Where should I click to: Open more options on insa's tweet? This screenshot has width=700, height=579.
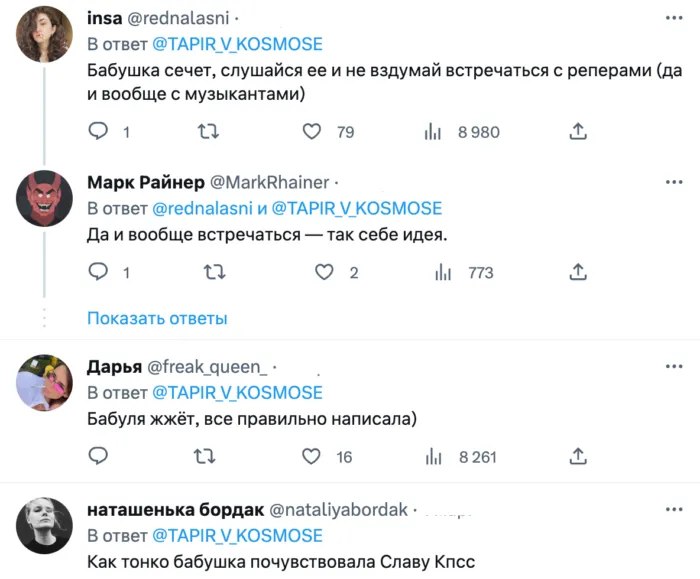674,18
